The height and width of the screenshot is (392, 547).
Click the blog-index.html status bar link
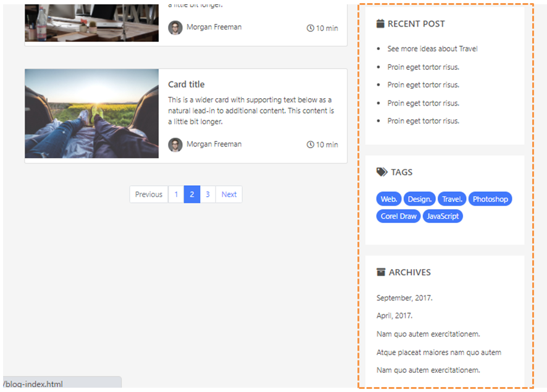coord(34,384)
